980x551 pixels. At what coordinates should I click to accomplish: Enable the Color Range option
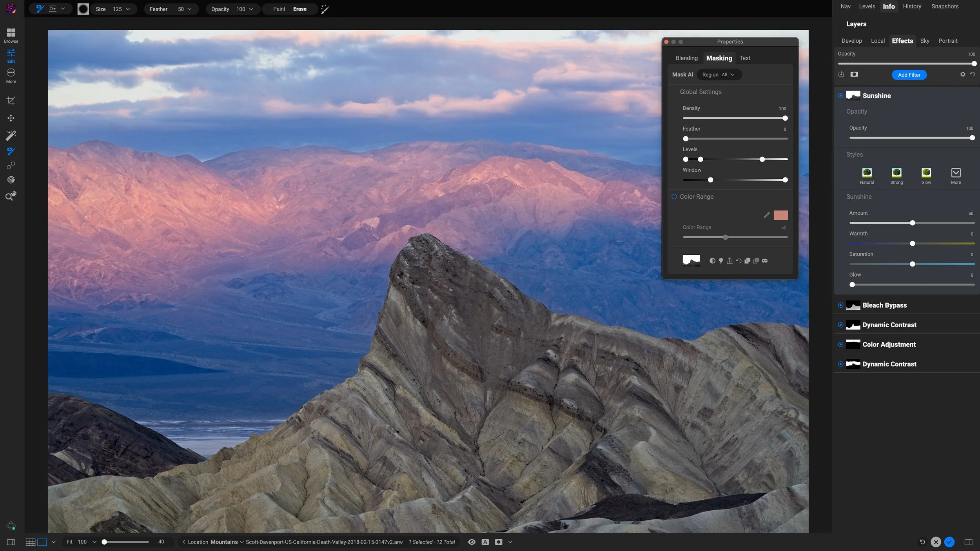(x=674, y=196)
